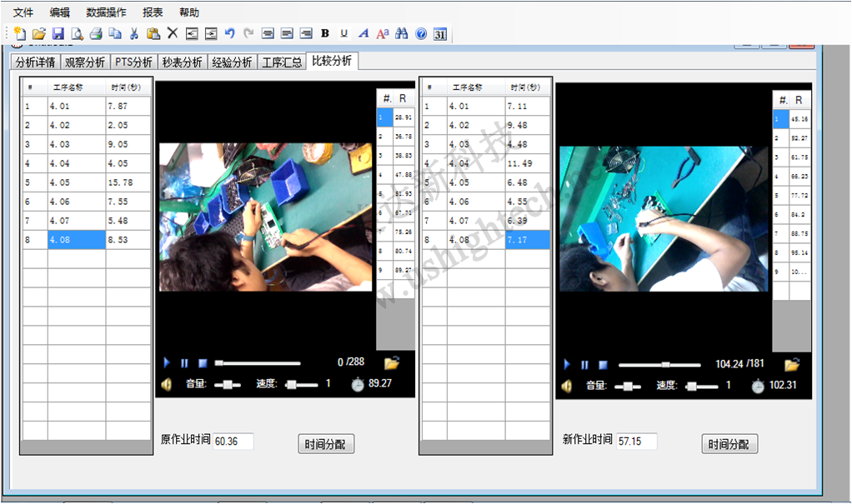Image resolution: width=852 pixels, height=504 pixels.
Task: Open the 数据操作 menu
Action: (x=106, y=12)
